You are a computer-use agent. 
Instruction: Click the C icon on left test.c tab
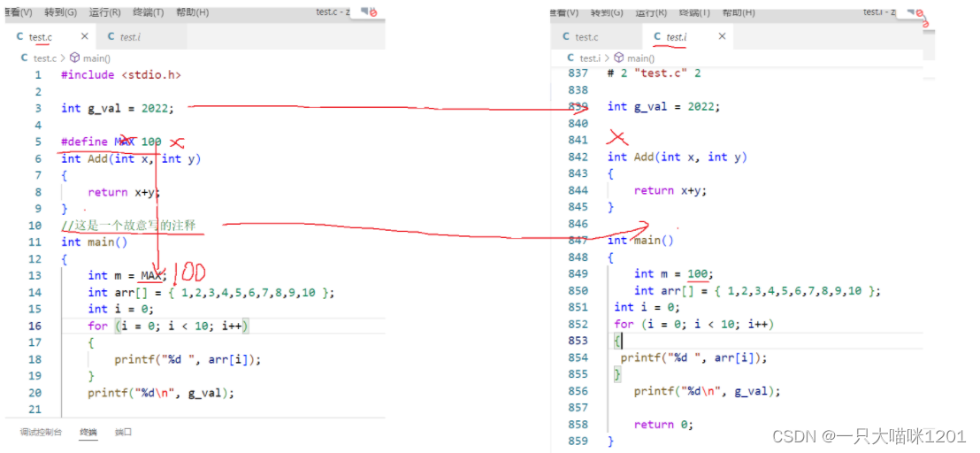tap(19, 37)
